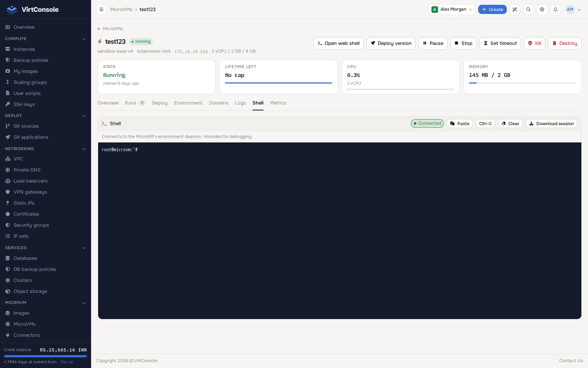Screen dimensions: 588x368
Task: Open the magic wand assistant icon
Action: pyautogui.click(x=515, y=10)
